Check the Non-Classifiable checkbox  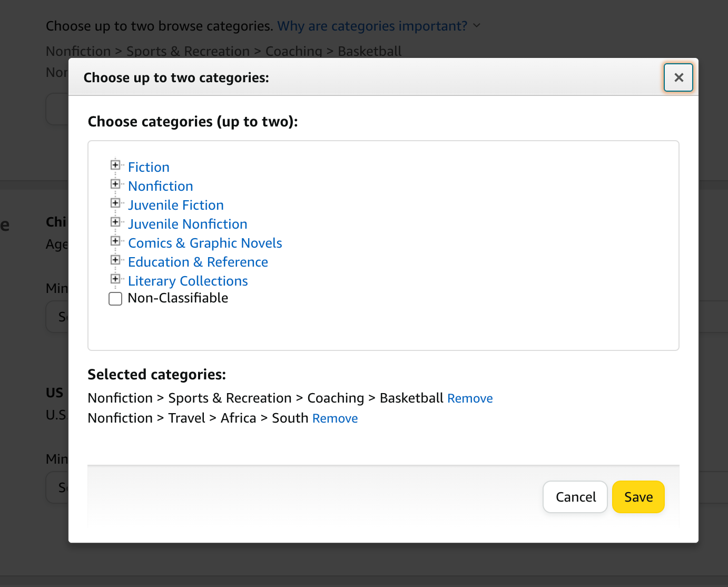coord(115,299)
